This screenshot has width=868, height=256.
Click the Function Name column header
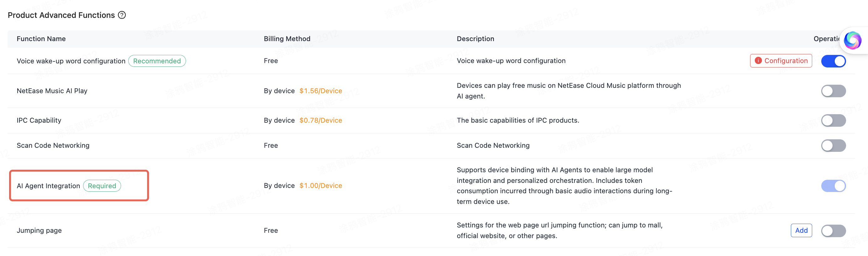tap(41, 39)
